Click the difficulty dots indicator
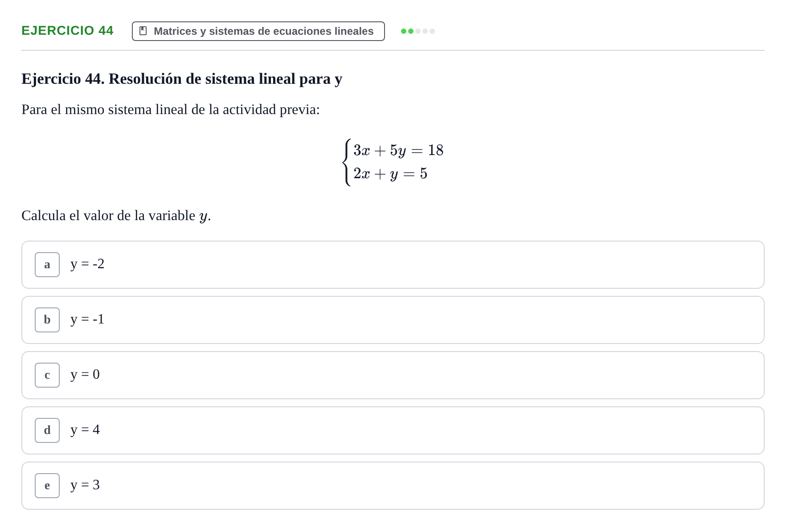 click(418, 31)
